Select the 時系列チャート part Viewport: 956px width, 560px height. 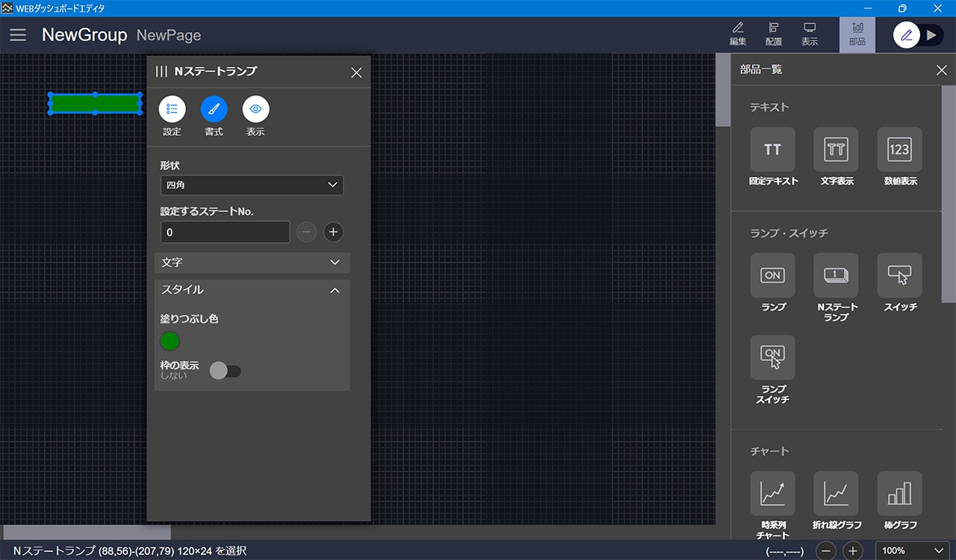click(x=772, y=494)
